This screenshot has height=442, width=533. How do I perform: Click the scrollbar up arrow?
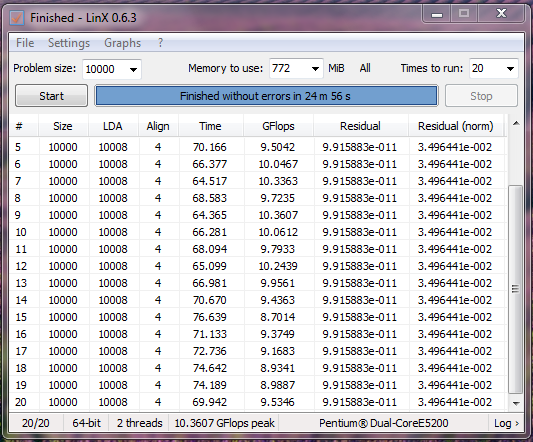click(x=516, y=123)
